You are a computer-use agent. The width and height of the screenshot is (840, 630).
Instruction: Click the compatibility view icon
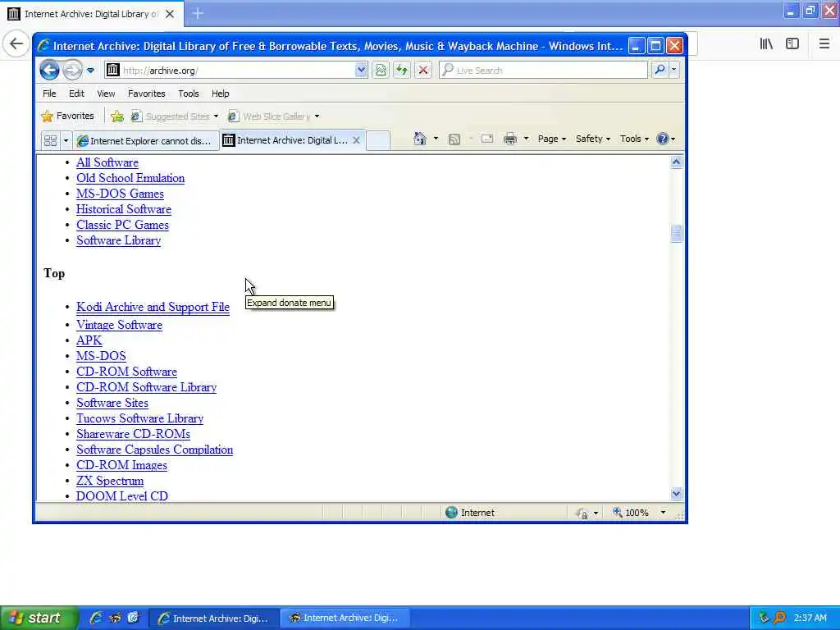click(x=381, y=71)
